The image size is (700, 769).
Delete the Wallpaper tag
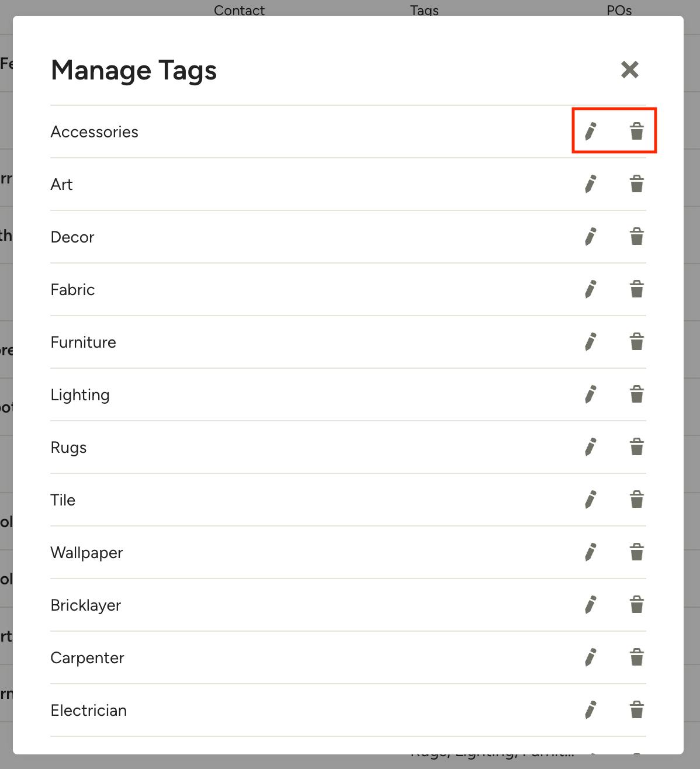(x=637, y=552)
